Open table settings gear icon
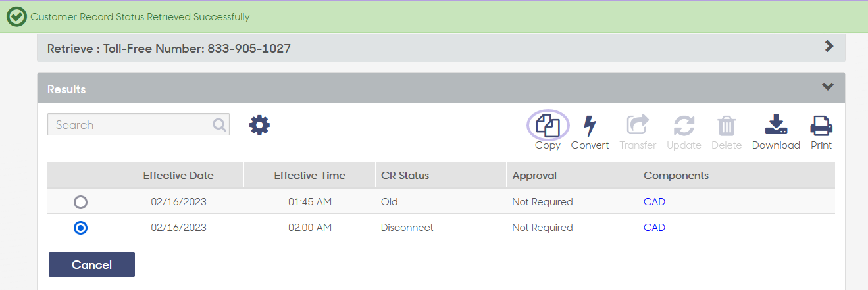 [x=260, y=125]
